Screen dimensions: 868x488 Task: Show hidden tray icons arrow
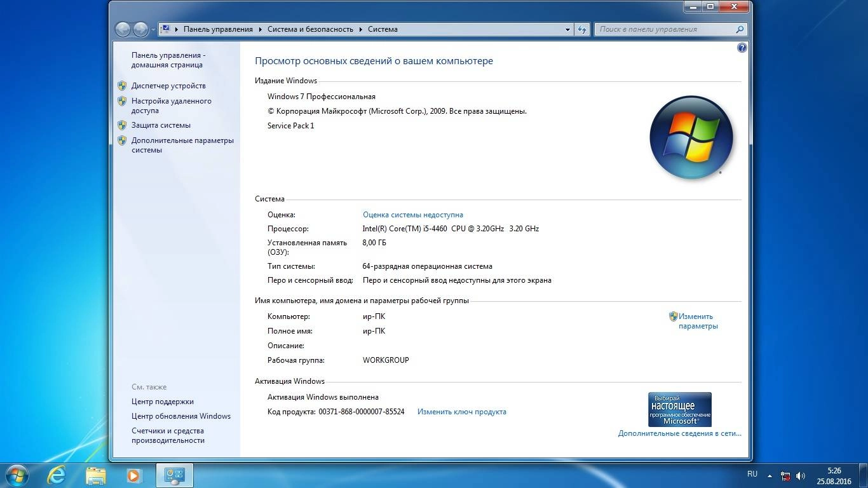[x=770, y=475]
